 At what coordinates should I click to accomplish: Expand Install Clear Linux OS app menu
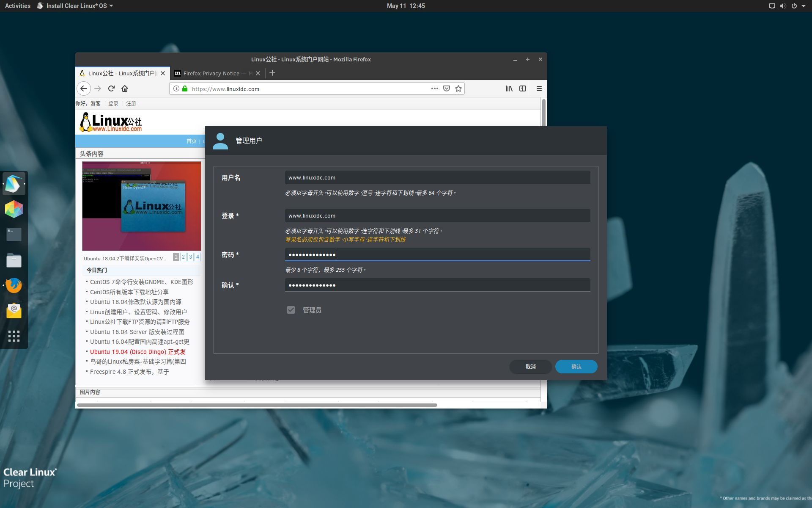tap(76, 6)
